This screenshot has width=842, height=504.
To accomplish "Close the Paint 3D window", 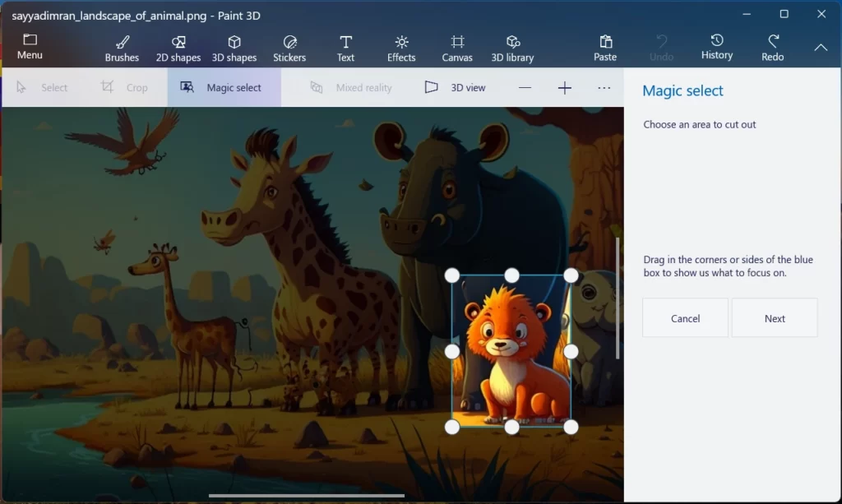I will tap(821, 15).
